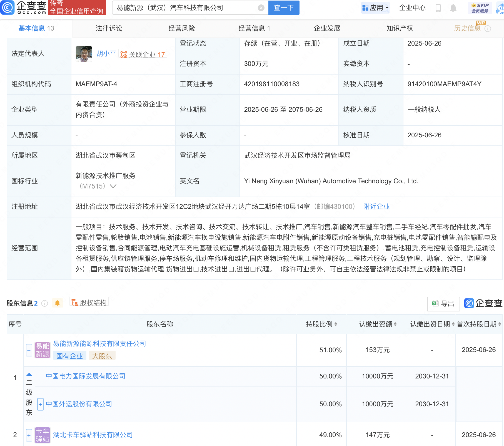Select 一般纳税人 qualification text
Image resolution: width=504 pixels, height=446 pixels.
pos(424,110)
